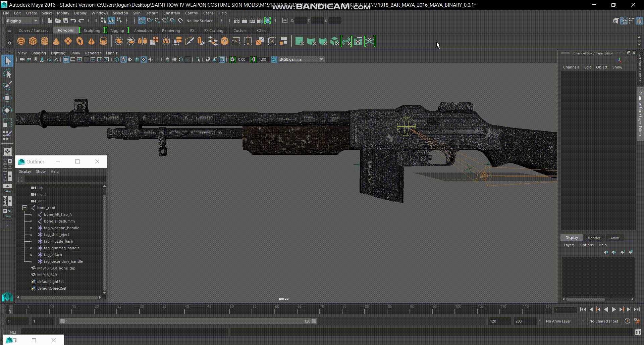The width and height of the screenshot is (644, 345).
Task: Click the Redo arrow in status line
Action: tap(81, 21)
